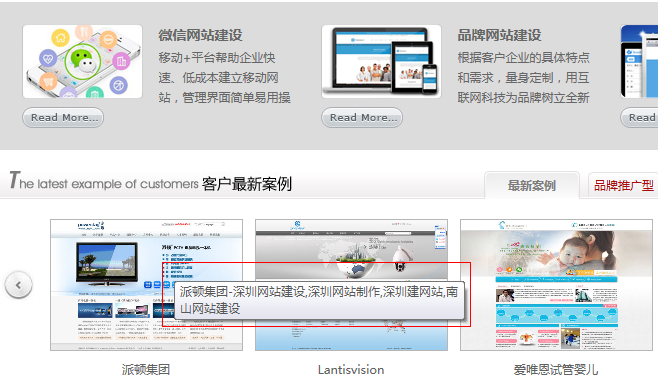Click the green WeChat logo in phone image

point(83,61)
